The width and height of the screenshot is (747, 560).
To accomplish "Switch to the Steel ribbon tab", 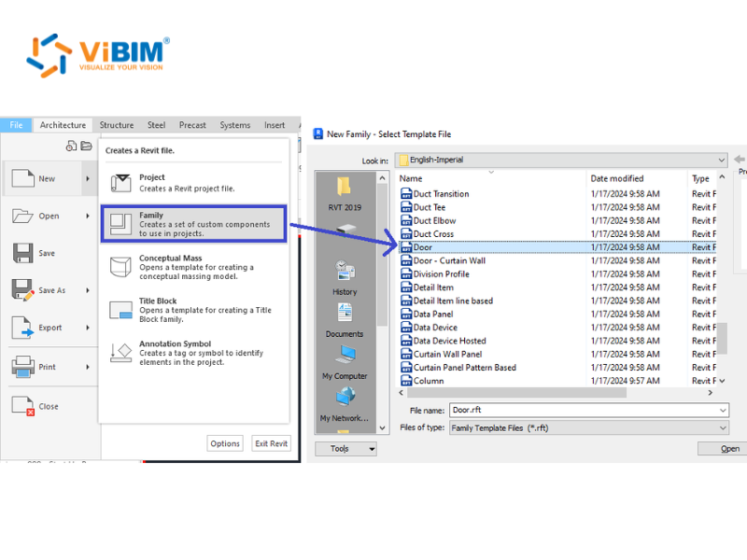I will pos(156,125).
